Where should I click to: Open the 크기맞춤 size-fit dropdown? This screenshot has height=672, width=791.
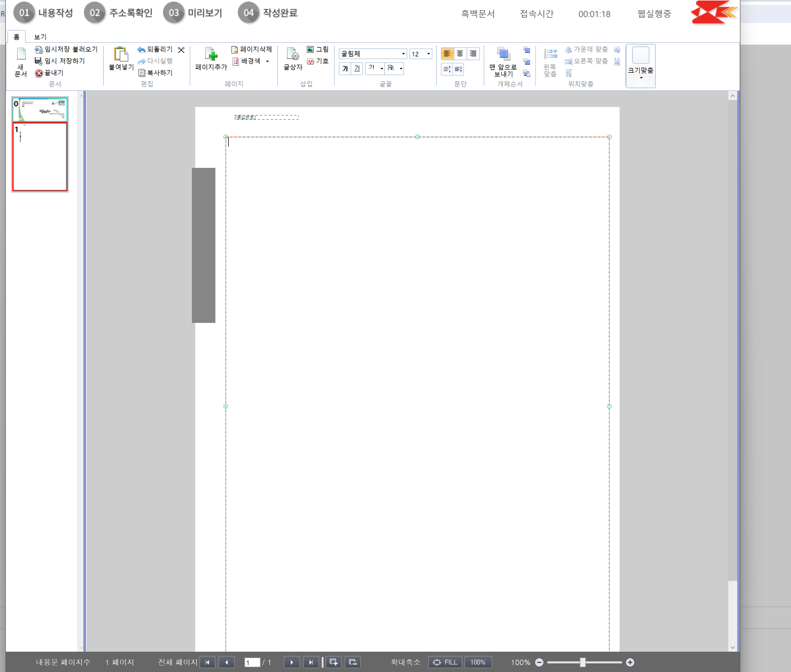(x=641, y=66)
